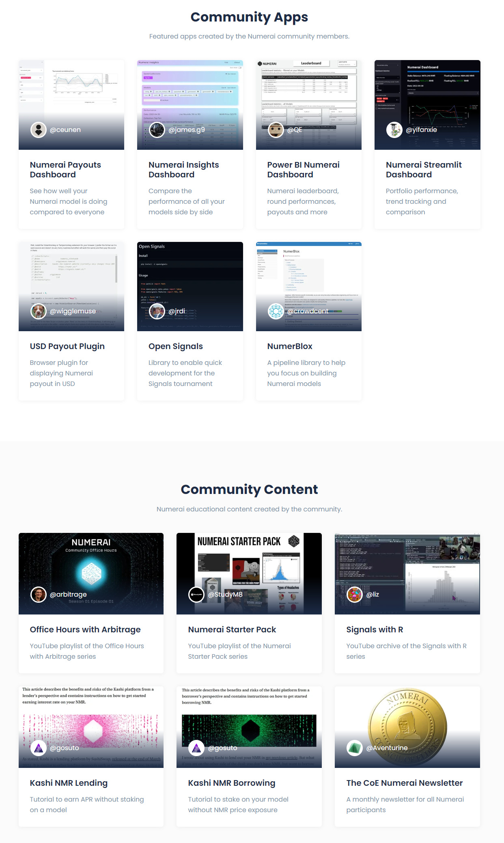Open Kashi NMR Lending title link
The height and width of the screenshot is (843, 504).
tap(69, 783)
